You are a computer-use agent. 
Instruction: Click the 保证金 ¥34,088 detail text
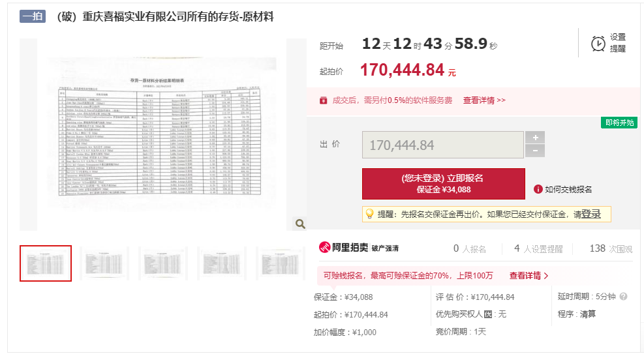[343, 297]
